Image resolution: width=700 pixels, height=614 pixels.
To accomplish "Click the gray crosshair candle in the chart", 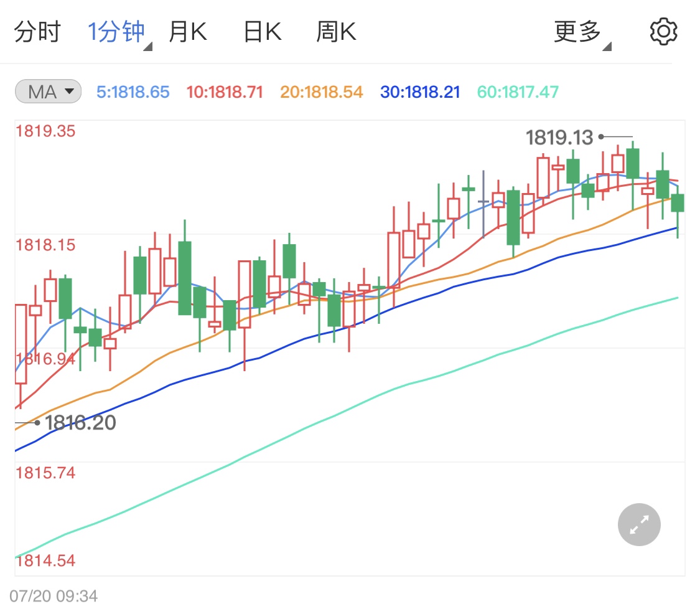I will tap(483, 204).
